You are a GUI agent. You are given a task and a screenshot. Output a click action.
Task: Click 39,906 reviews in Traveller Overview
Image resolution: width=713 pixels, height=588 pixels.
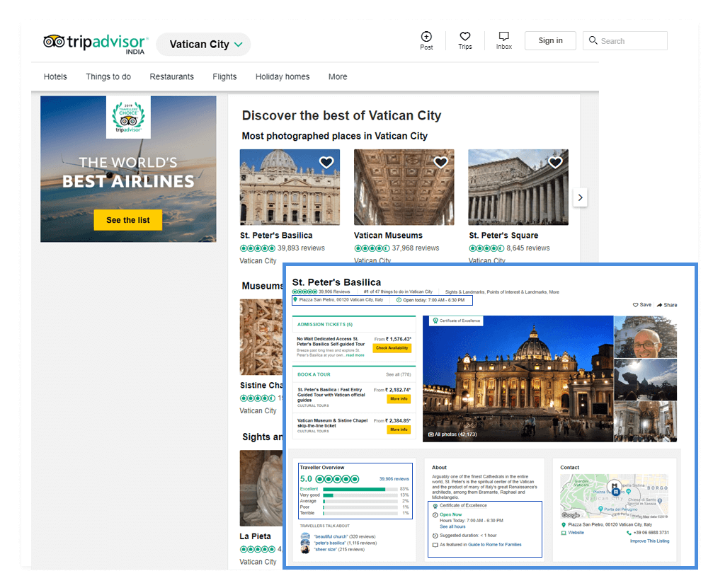pos(394,479)
